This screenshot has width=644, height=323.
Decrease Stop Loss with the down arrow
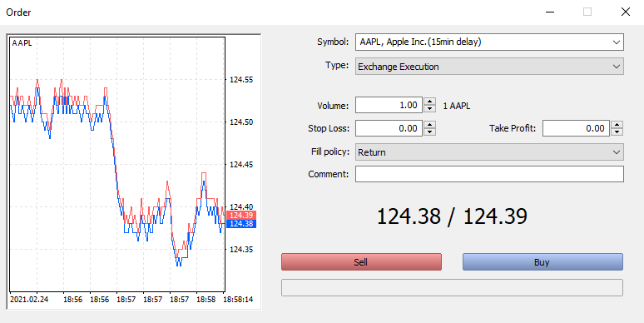pyautogui.click(x=429, y=132)
